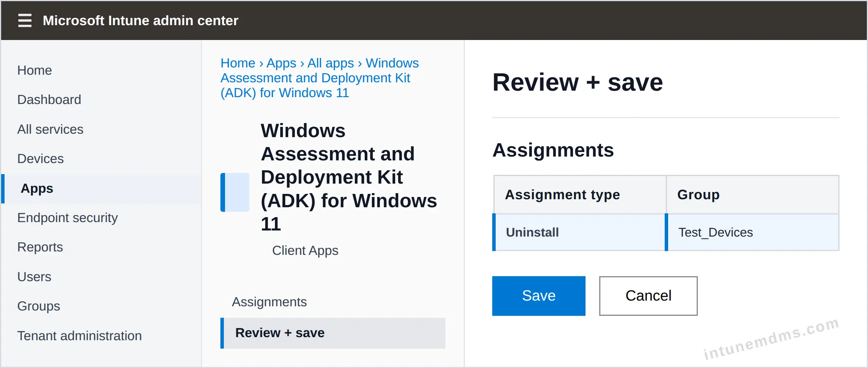Open the hamburger navigation menu
Viewport: 868px width, 368px height.
click(25, 20)
